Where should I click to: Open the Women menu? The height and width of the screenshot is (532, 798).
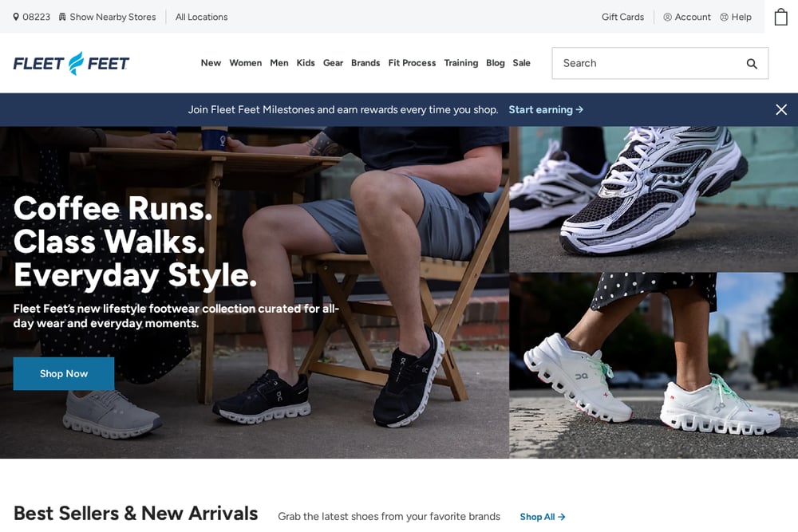pos(245,63)
